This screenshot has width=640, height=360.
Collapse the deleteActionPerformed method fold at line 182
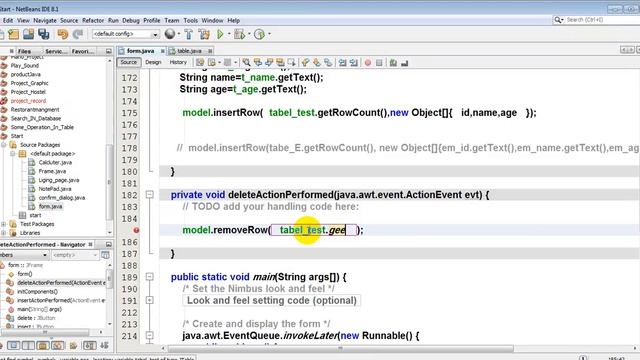pyautogui.click(x=150, y=195)
